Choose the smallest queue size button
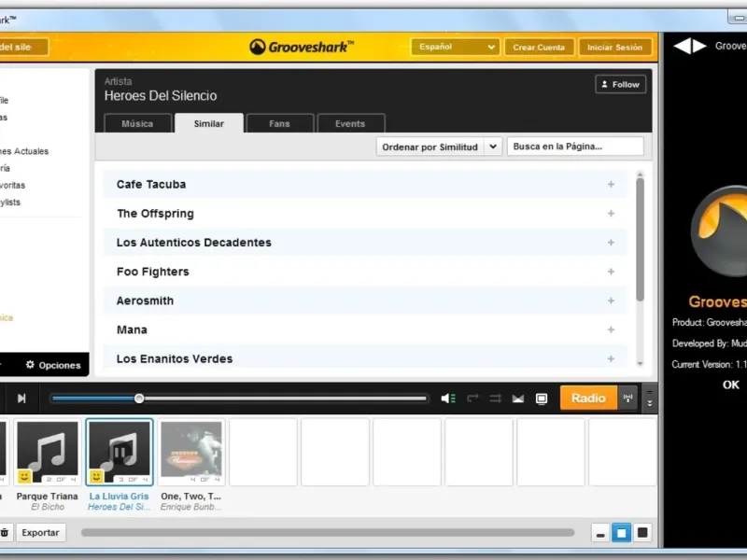747x560 pixels. pyautogui.click(x=600, y=532)
